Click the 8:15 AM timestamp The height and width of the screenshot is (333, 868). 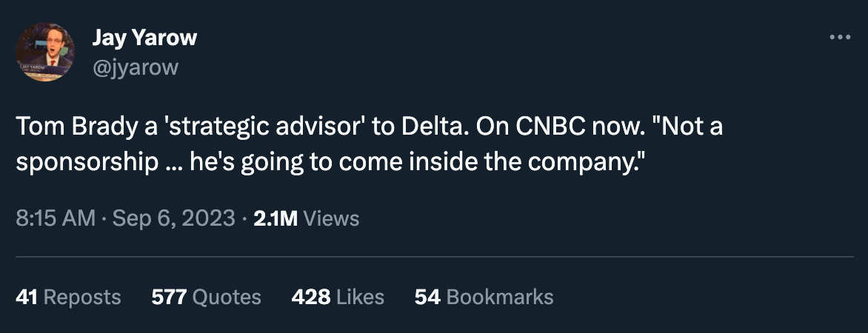coord(56,218)
